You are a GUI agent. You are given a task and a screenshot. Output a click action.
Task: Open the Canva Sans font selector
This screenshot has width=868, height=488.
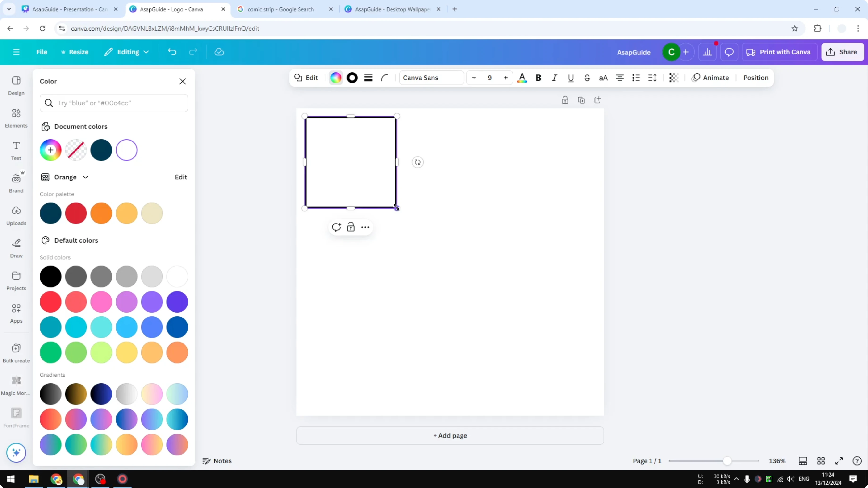click(x=431, y=78)
